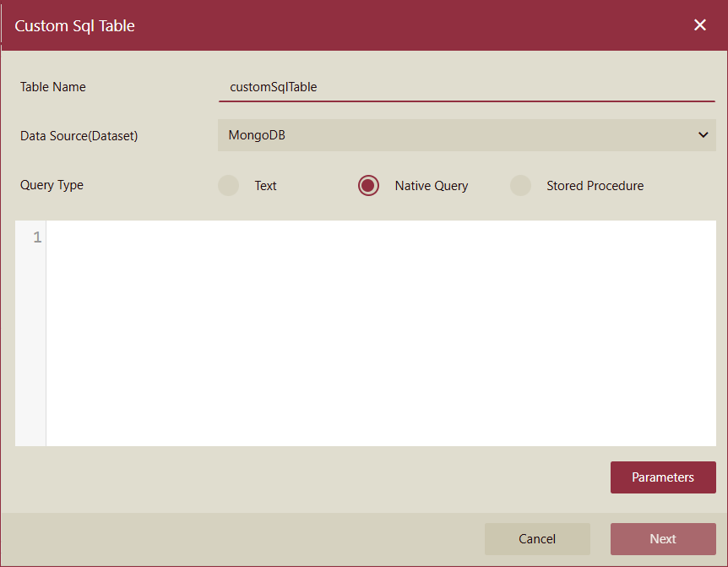Image resolution: width=728 pixels, height=567 pixels.
Task: Choose Stored Procedure as query type
Action: 520,185
